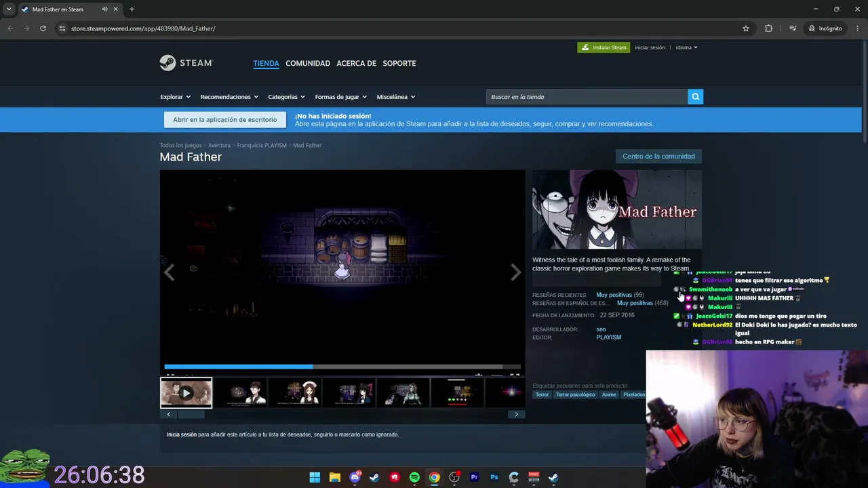Open the Chrome tab search dropdown arrow
This screenshot has width=868, height=488.
[x=9, y=9]
